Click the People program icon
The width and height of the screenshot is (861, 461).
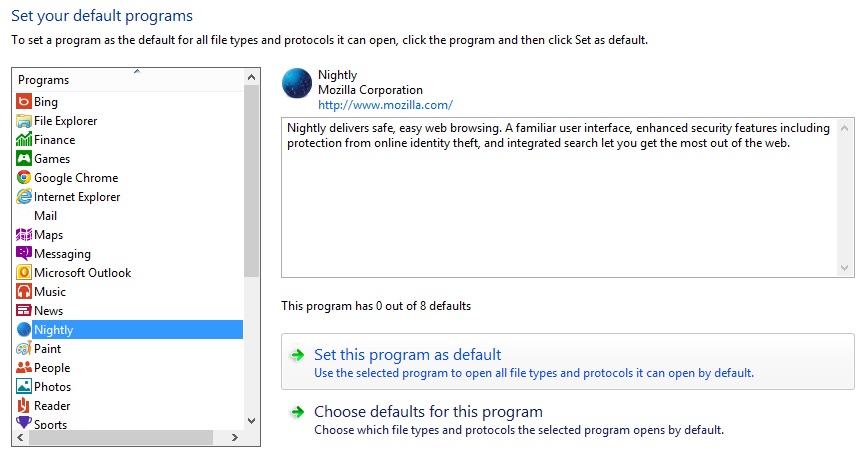click(24, 367)
